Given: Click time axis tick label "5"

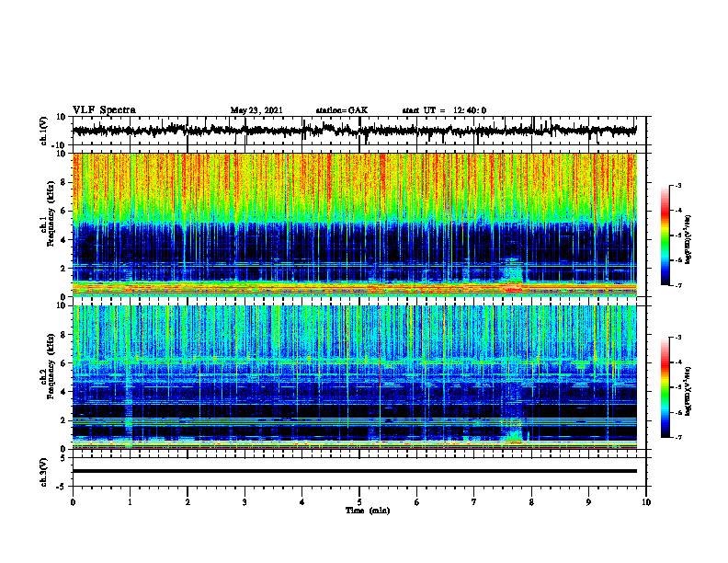Looking at the screenshot, I should [359, 502].
